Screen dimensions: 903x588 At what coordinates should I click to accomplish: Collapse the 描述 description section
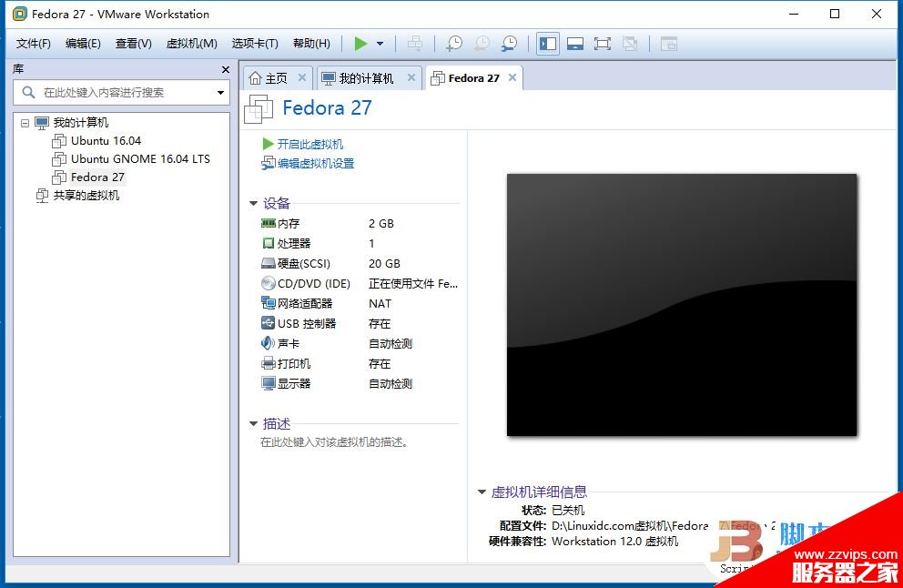click(x=253, y=424)
